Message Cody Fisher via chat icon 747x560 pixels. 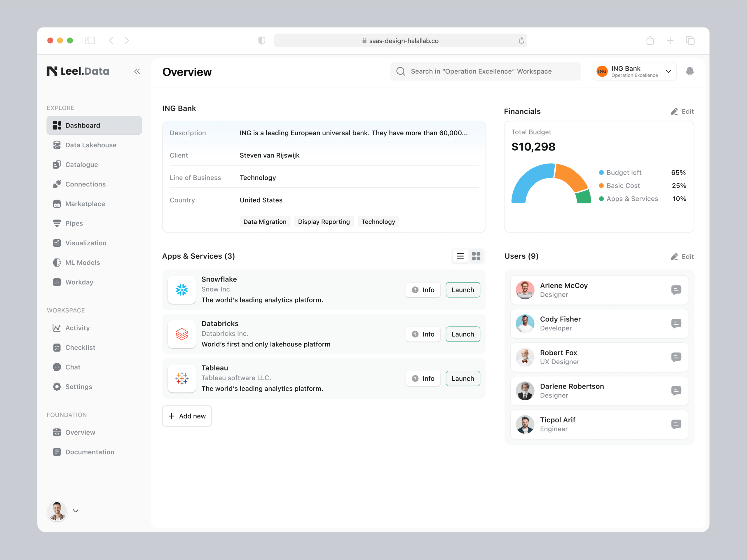point(676,323)
